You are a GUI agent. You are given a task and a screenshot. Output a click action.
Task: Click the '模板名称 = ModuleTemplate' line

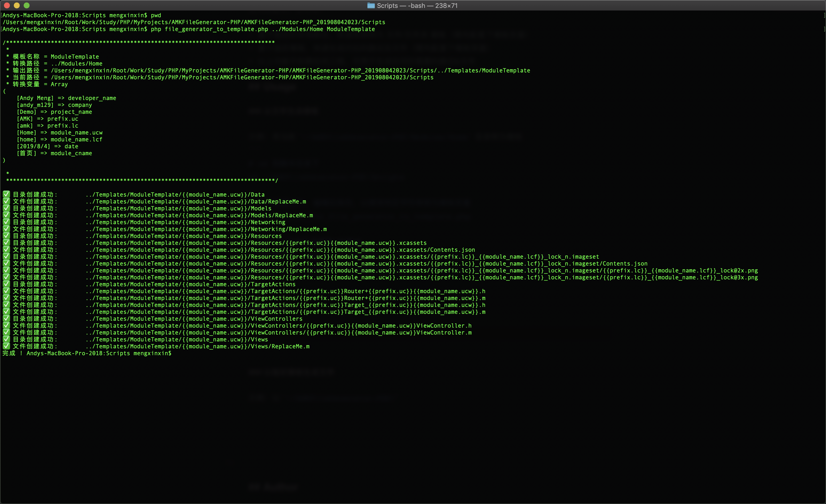point(56,57)
